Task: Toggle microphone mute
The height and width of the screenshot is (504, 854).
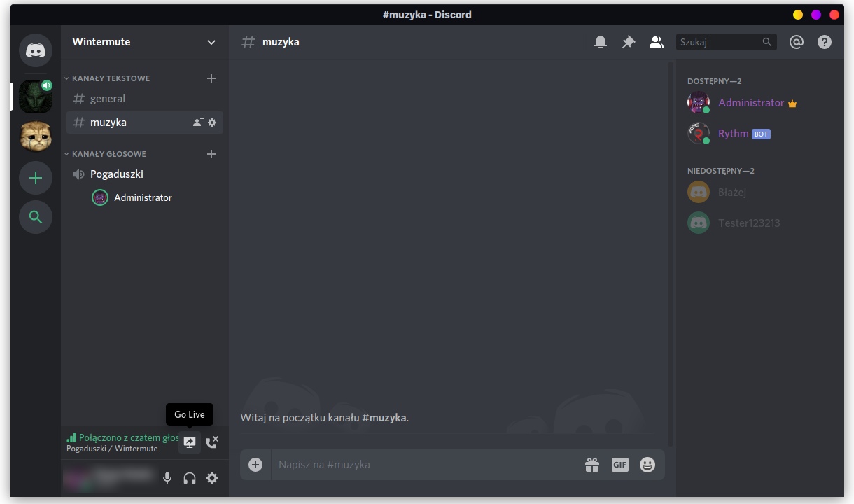Action: pyautogui.click(x=167, y=479)
